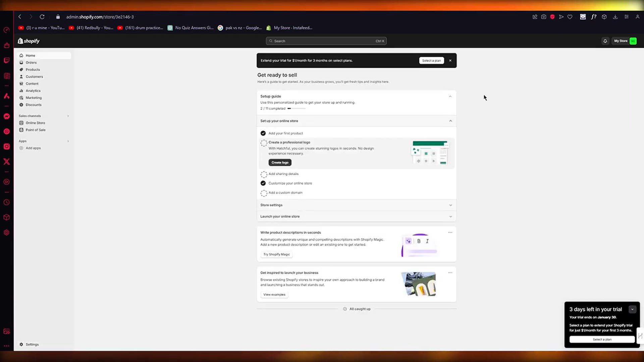Screen dimensions: 644x362
Task: Open History clock icon in browser sidebar
Action: pyautogui.click(x=7, y=202)
